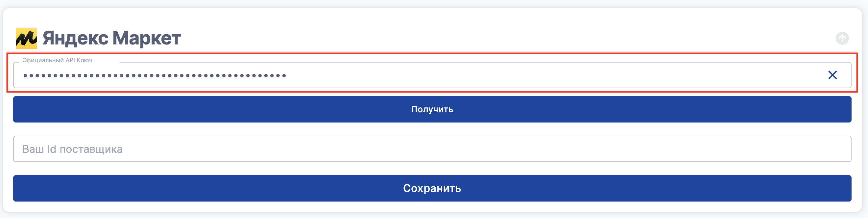
Task: Click the circular up-arrow icon
Action: (x=842, y=38)
